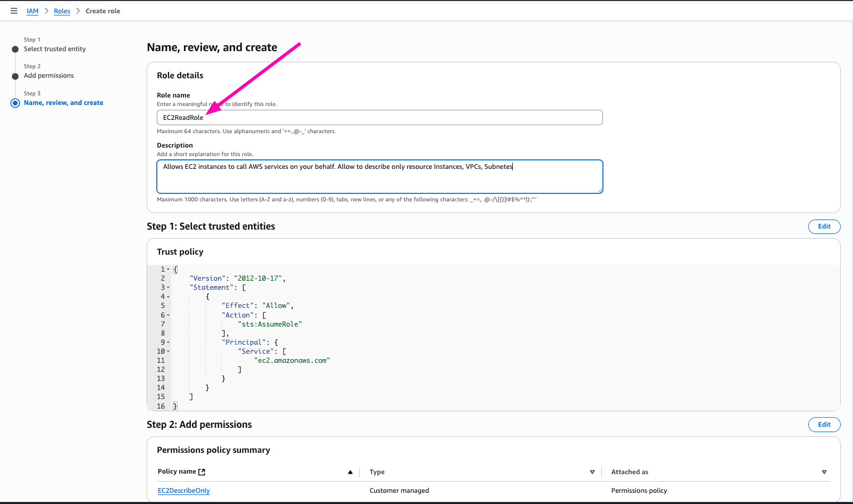Click the Attached as column sort arrow
Image resolution: width=853 pixels, height=504 pixels.
click(824, 472)
